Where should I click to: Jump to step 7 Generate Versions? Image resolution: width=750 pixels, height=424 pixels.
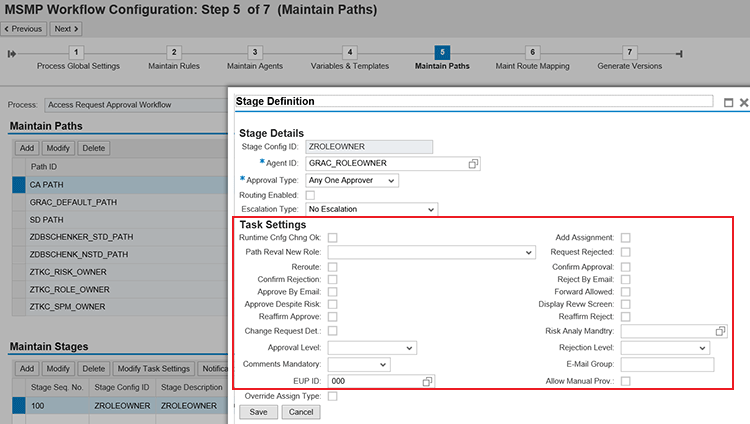coord(629,52)
